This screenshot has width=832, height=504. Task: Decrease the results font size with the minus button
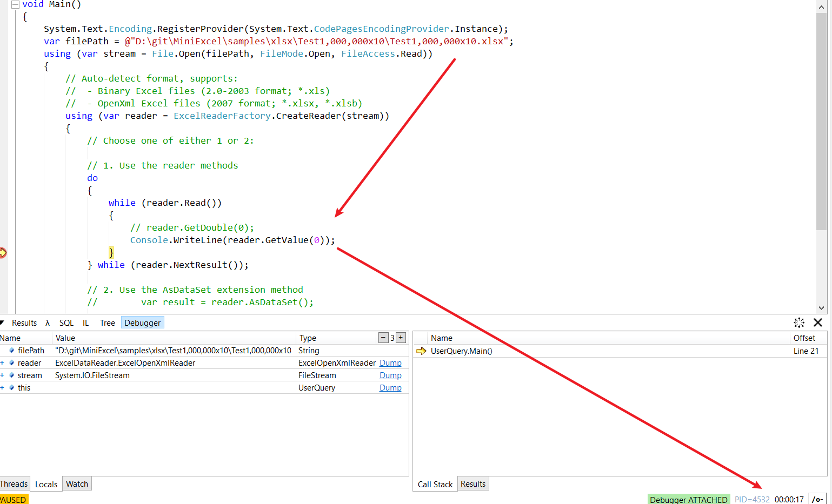(383, 337)
